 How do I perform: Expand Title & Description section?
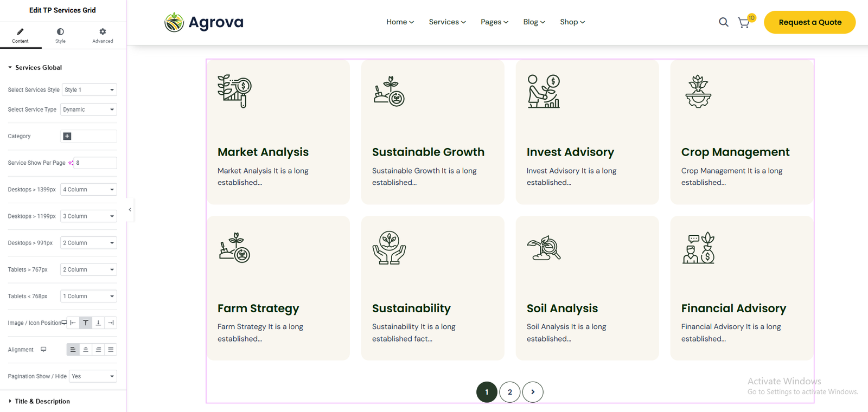click(x=42, y=401)
